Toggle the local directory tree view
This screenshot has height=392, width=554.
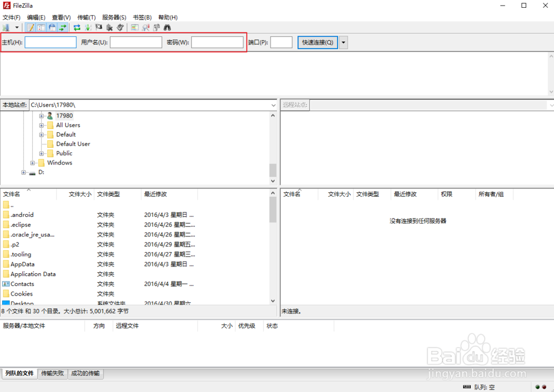pyautogui.click(x=41, y=27)
